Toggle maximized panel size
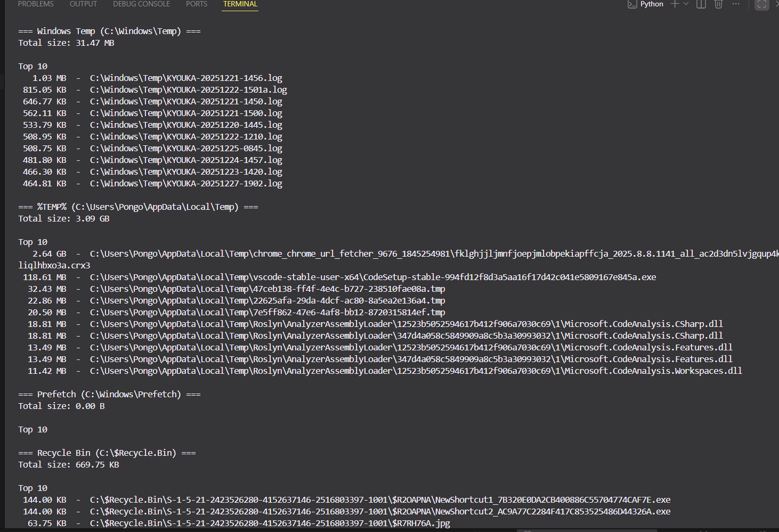The width and height of the screenshot is (779, 532). pyautogui.click(x=762, y=4)
